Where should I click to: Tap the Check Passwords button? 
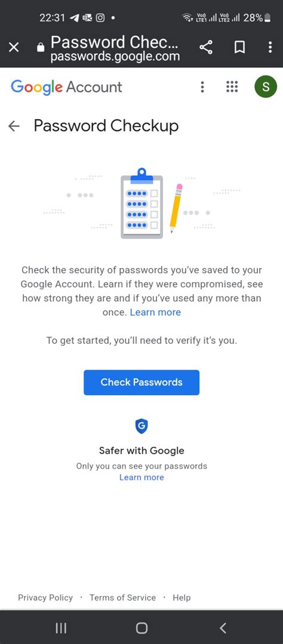point(141,382)
